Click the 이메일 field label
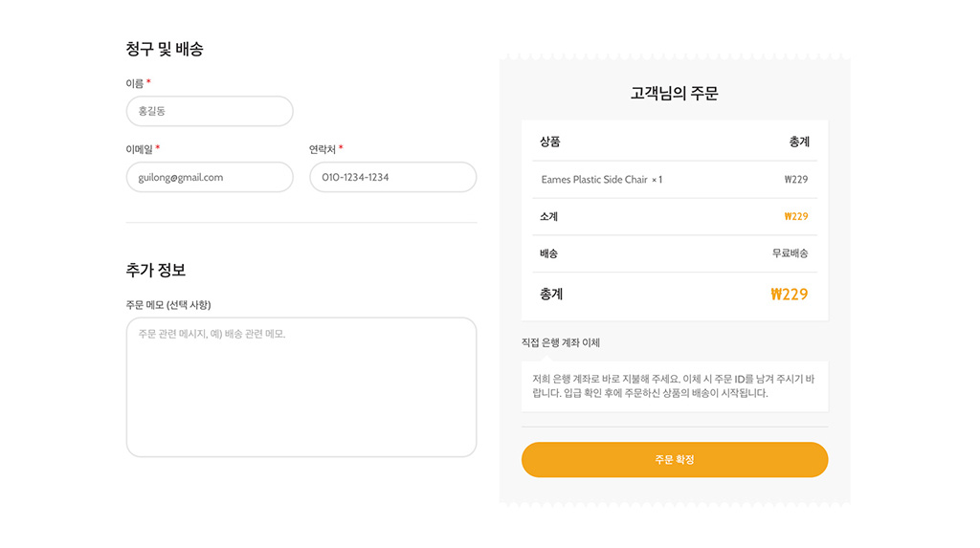The width and height of the screenshot is (980, 548). pos(140,149)
